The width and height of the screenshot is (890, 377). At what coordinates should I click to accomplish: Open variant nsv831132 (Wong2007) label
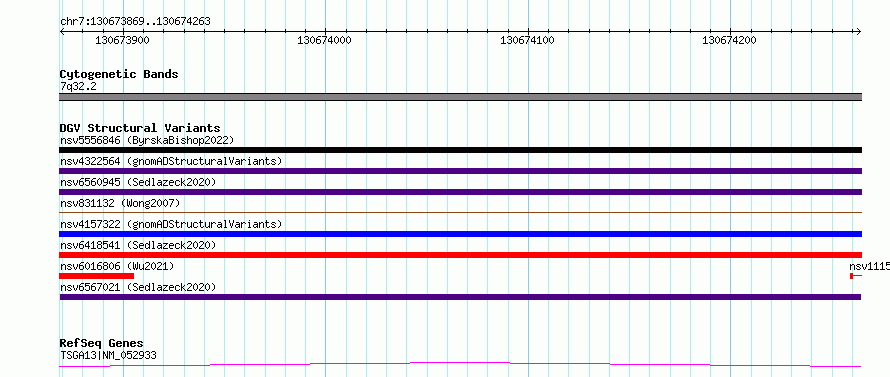(120, 203)
